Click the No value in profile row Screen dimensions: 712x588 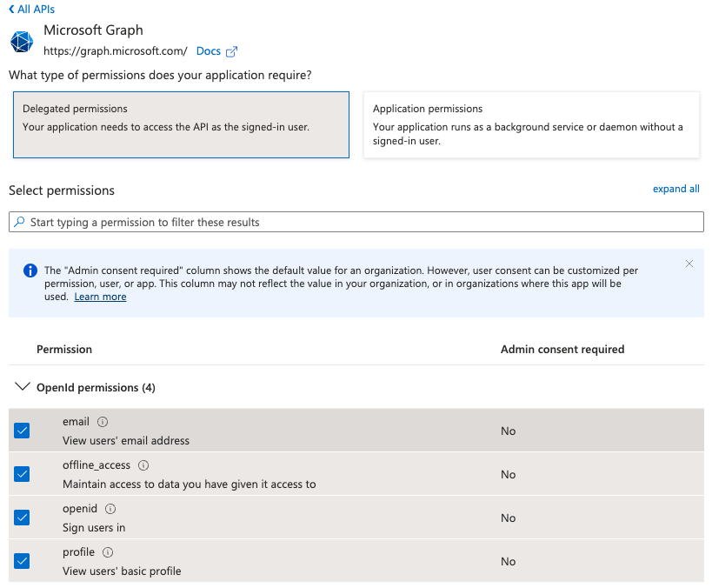[x=508, y=562]
